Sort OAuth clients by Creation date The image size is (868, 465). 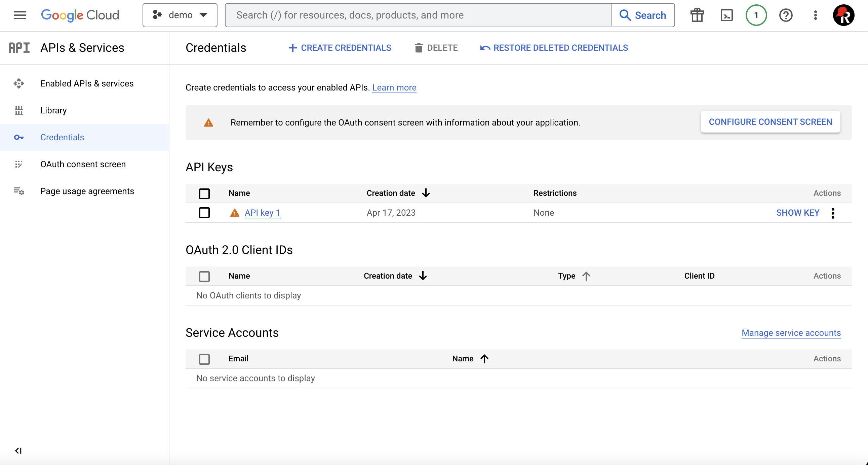[x=395, y=276]
